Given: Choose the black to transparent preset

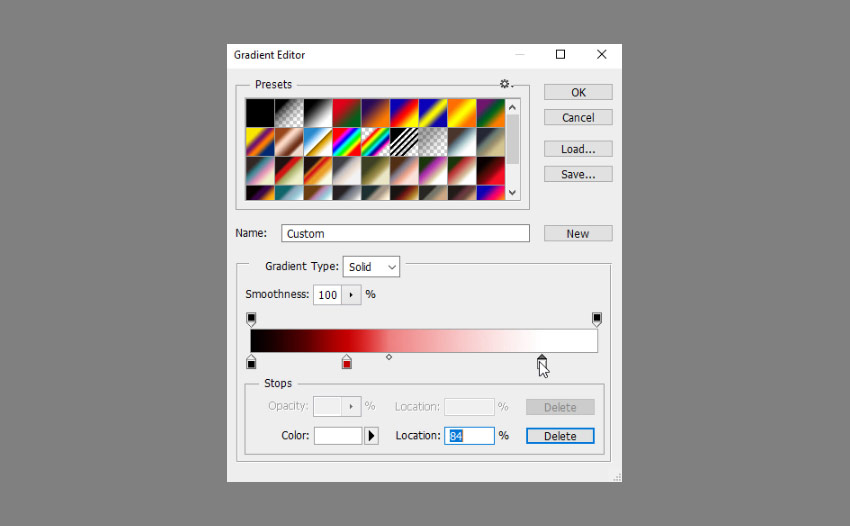Looking at the screenshot, I should tap(289, 113).
